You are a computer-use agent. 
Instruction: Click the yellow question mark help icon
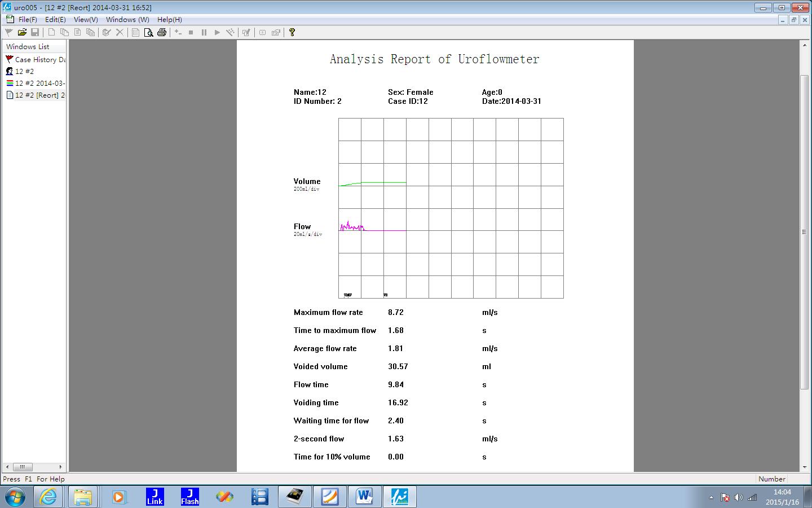[x=292, y=33]
